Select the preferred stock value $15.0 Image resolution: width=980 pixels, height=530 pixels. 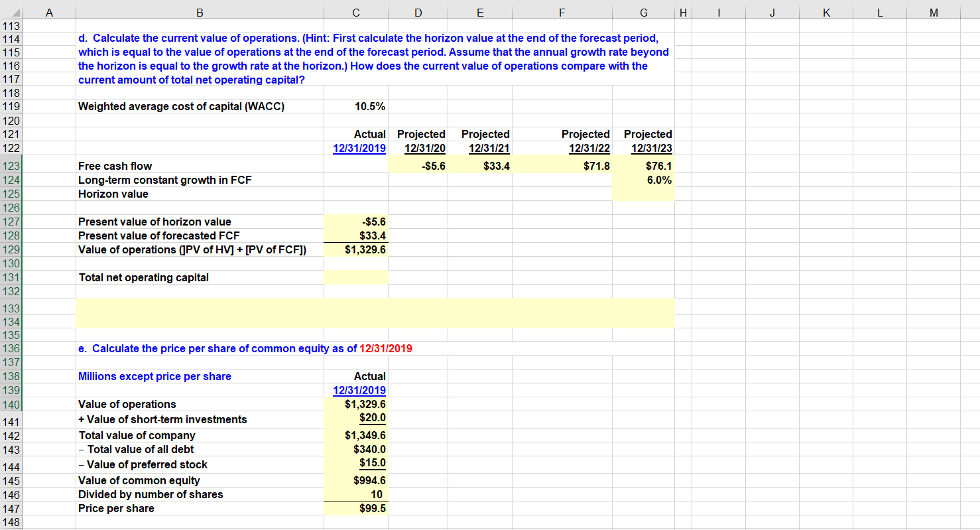click(356, 463)
